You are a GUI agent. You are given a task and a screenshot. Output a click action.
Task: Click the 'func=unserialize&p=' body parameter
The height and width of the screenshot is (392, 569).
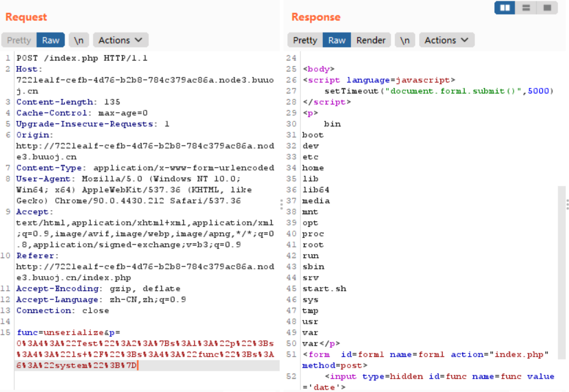(x=68, y=332)
